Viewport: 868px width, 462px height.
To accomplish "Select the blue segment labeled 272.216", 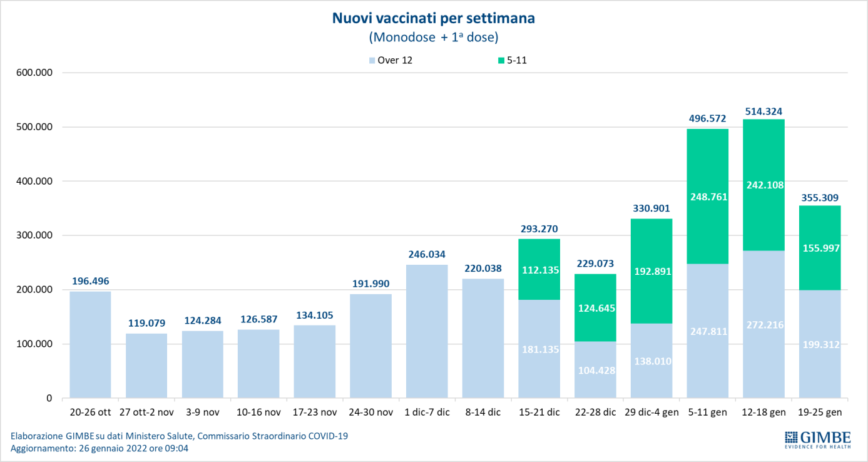I will (x=763, y=324).
